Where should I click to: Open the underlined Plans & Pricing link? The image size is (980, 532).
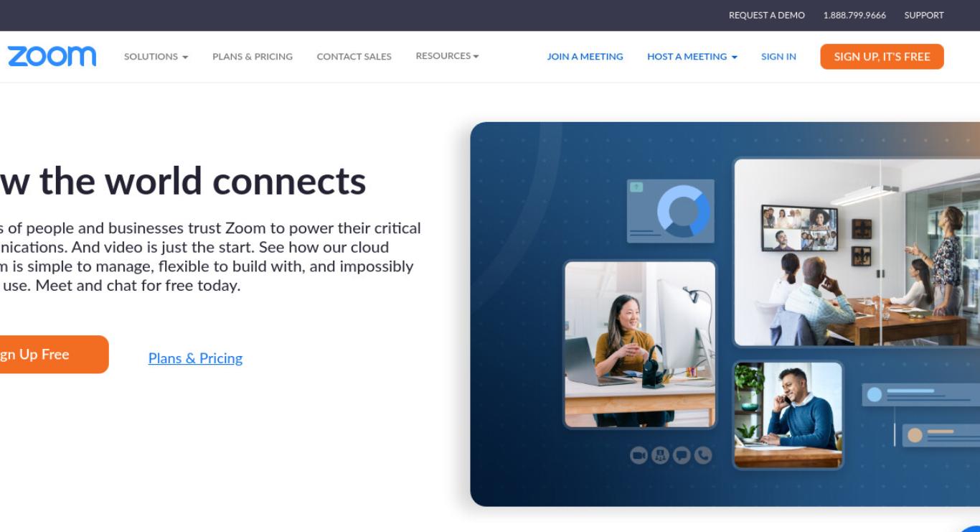click(195, 358)
